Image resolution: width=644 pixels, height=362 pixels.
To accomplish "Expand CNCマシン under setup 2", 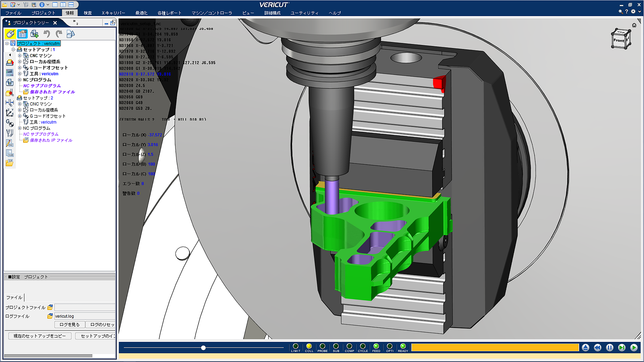I will (19, 104).
